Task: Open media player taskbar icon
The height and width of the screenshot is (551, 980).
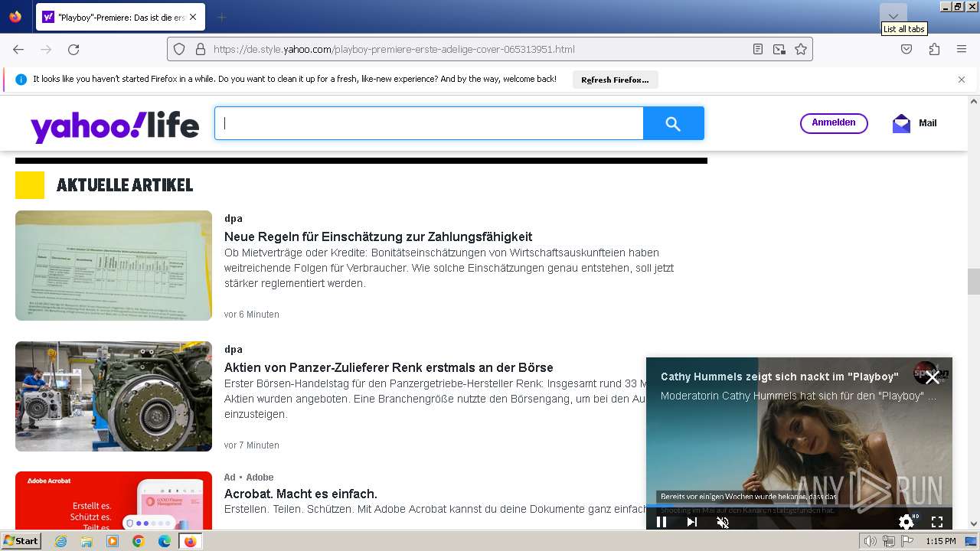Action: pos(113,541)
